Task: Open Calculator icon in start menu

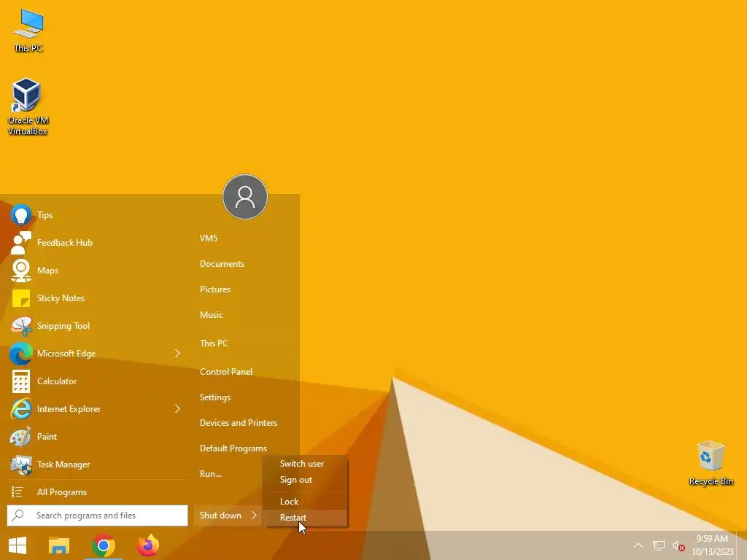Action: click(21, 381)
